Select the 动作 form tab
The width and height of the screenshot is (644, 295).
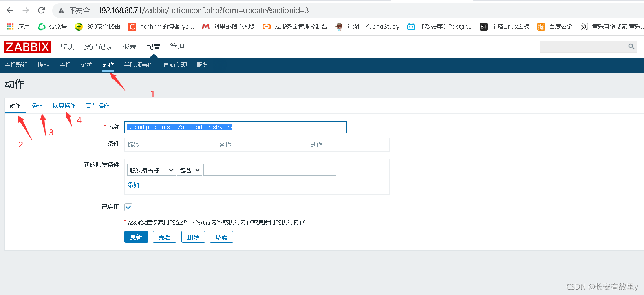coord(15,106)
